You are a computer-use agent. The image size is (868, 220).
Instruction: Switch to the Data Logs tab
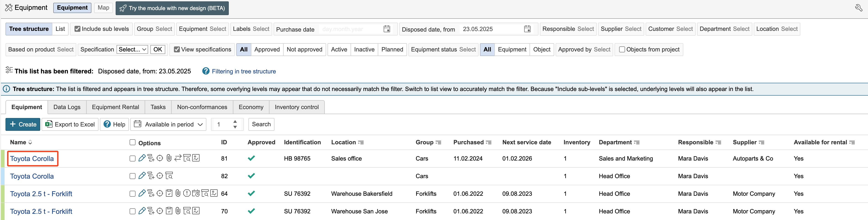[x=67, y=107]
